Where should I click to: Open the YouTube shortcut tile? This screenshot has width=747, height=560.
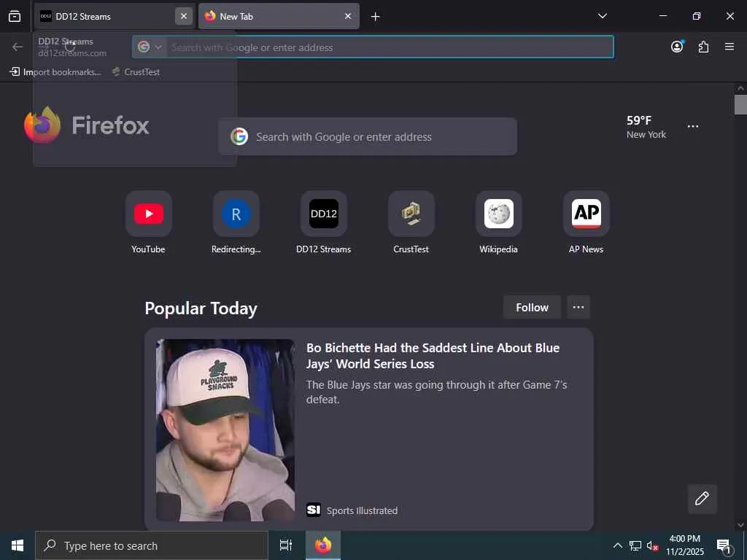[x=149, y=223]
